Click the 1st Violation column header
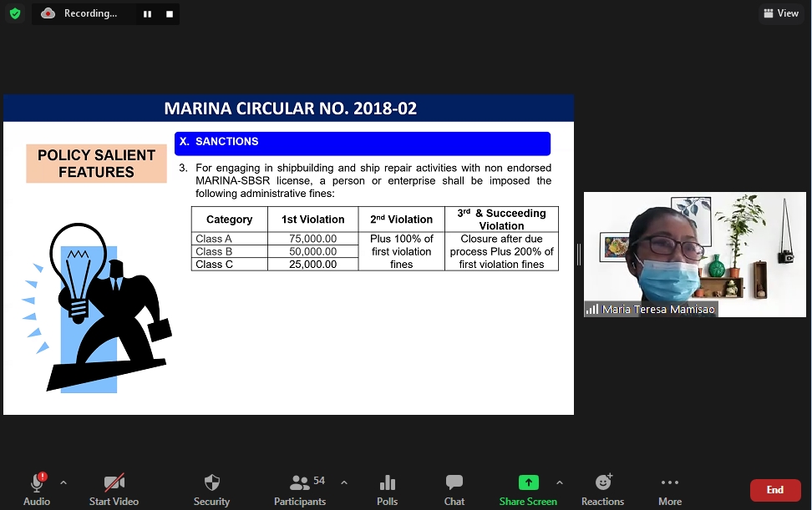 coord(312,220)
